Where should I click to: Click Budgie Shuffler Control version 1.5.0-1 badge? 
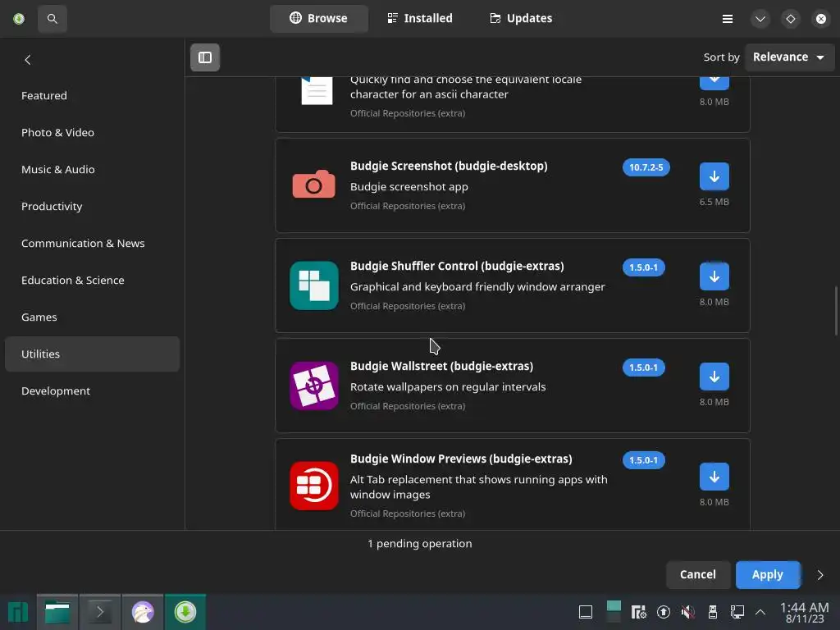(643, 267)
